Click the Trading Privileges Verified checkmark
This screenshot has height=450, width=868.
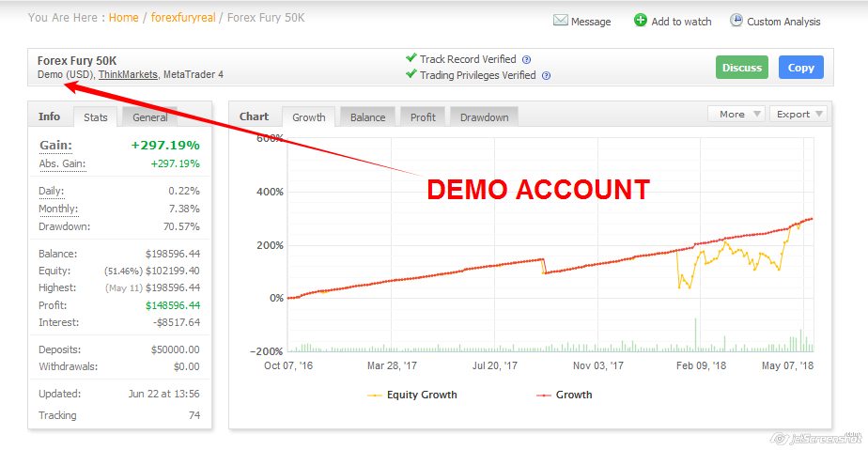411,74
